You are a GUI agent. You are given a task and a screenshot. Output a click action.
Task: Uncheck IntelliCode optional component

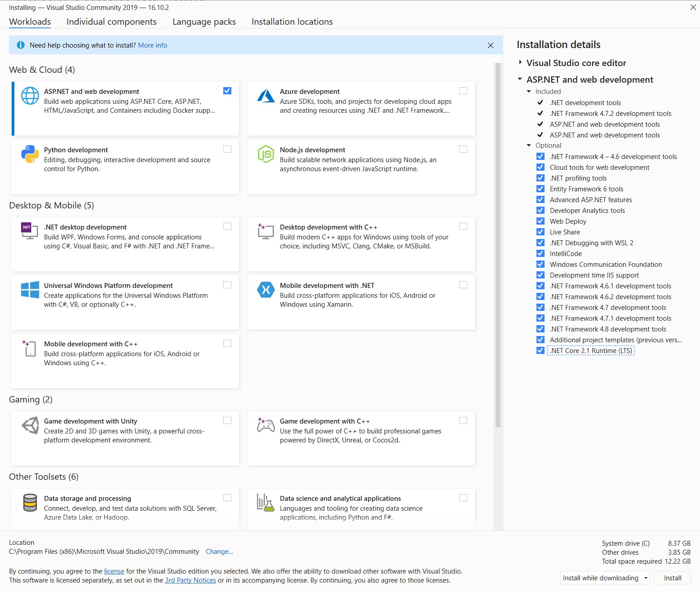[x=541, y=253]
